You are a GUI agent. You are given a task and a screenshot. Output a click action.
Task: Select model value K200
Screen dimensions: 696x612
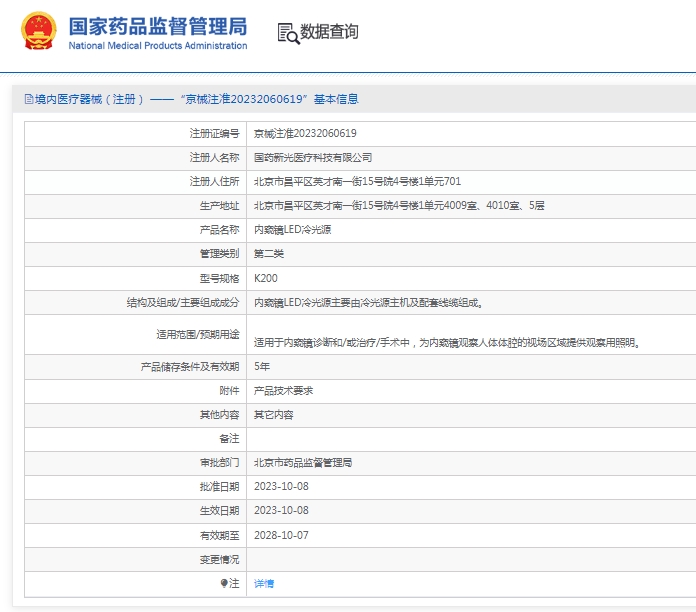coord(265,278)
